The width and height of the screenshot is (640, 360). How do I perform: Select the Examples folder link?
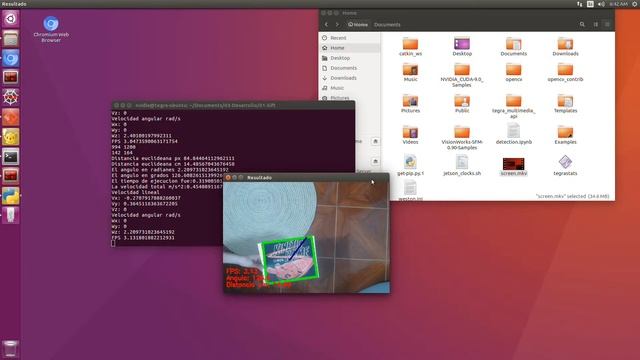click(565, 135)
